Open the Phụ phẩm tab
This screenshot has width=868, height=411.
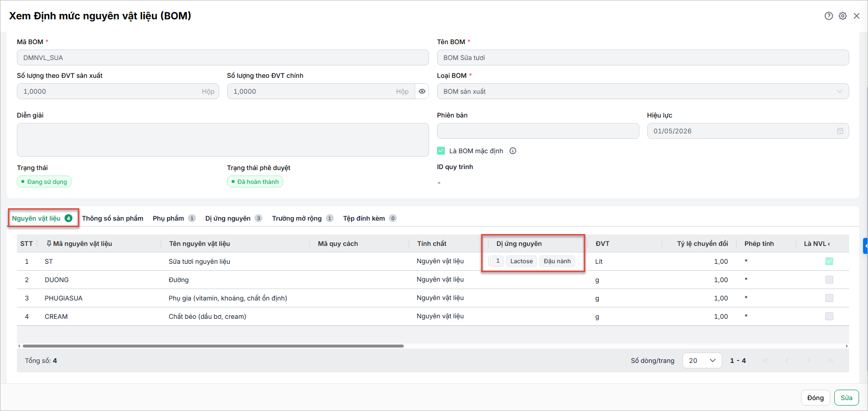coord(174,218)
